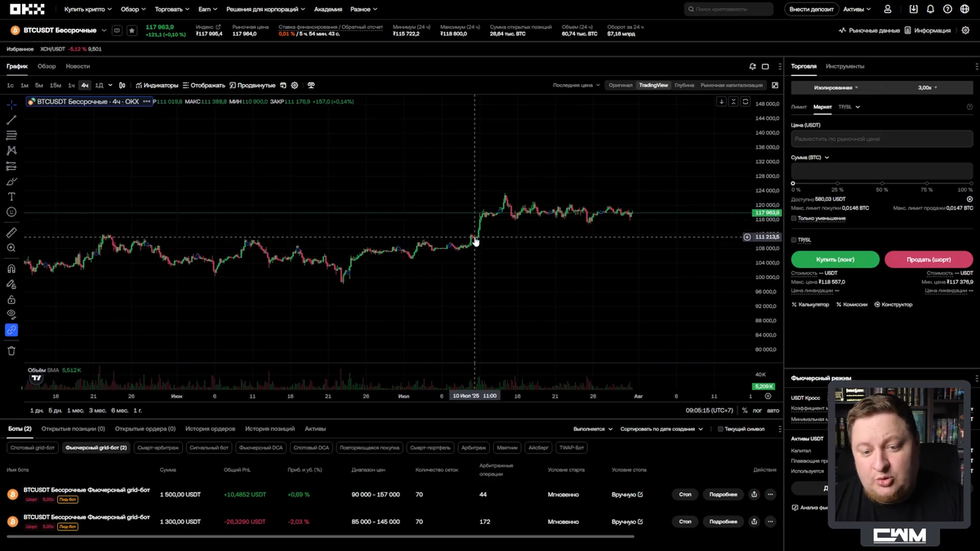Expand the Активы menu in header
Screen dimensions: 980x551
(x=857, y=9)
